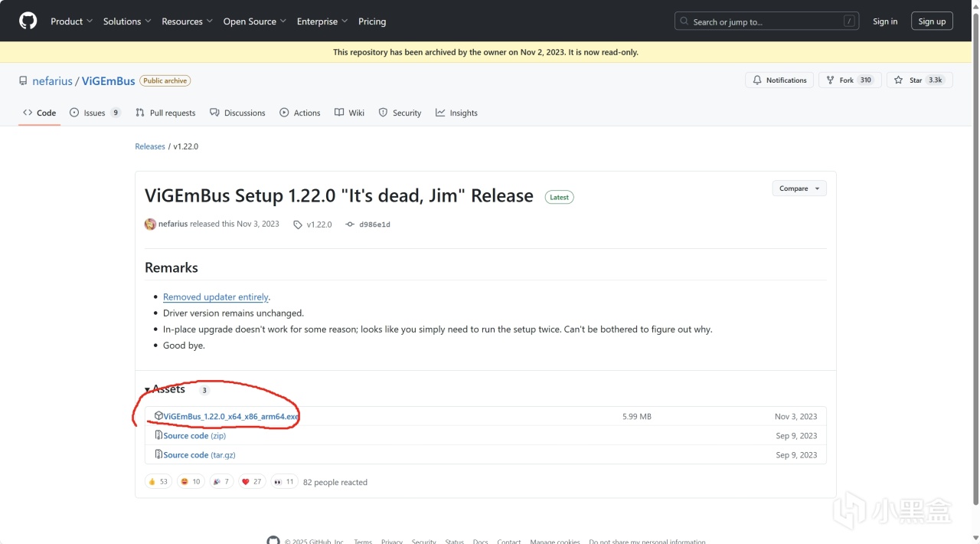Open the Security tab
This screenshot has width=980, height=544.
tap(400, 113)
